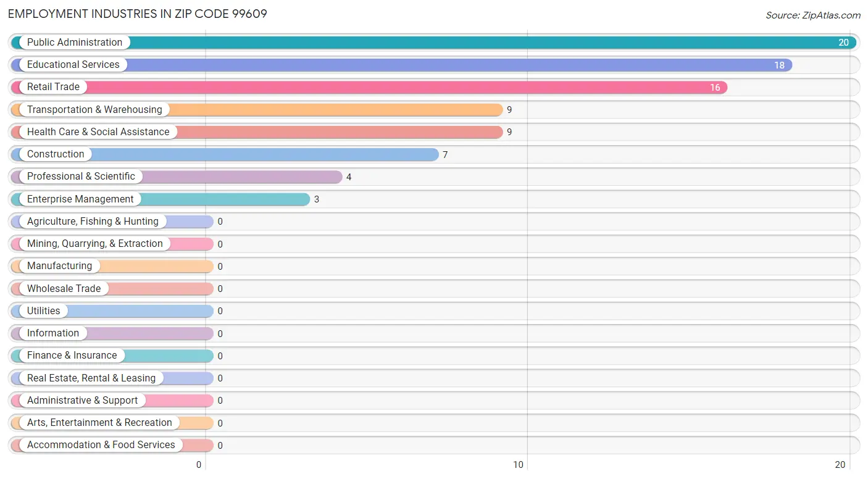Click value 0 beside the Information bar

[x=220, y=334]
